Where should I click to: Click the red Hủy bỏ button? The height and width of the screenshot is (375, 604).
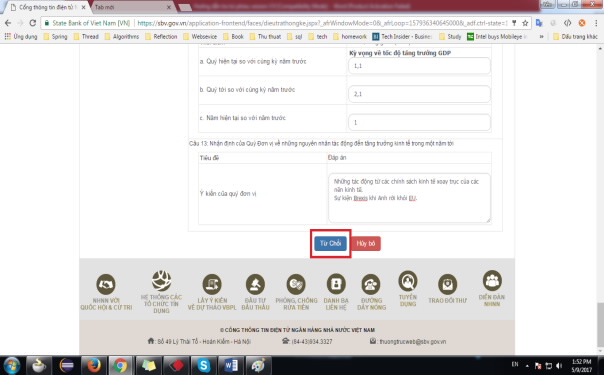tap(366, 243)
